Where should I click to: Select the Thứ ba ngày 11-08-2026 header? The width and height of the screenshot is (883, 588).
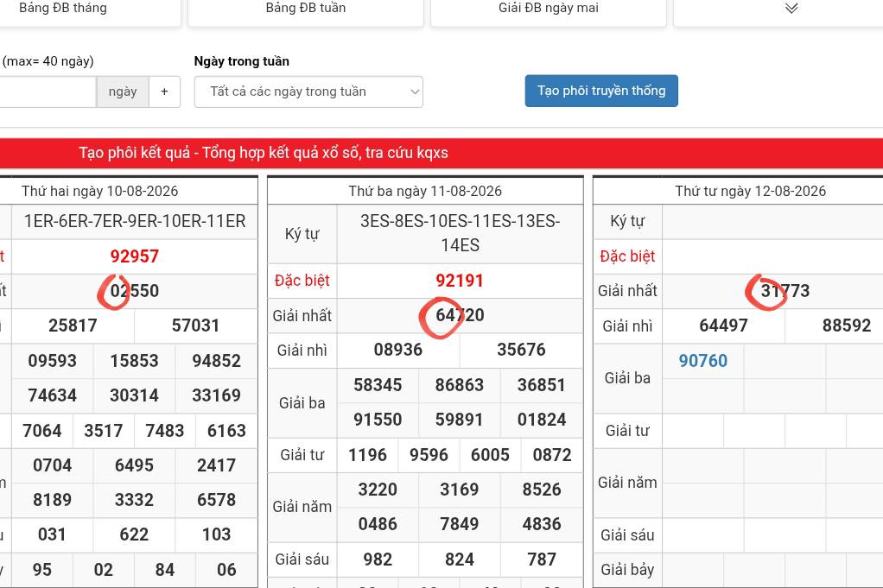click(x=425, y=192)
